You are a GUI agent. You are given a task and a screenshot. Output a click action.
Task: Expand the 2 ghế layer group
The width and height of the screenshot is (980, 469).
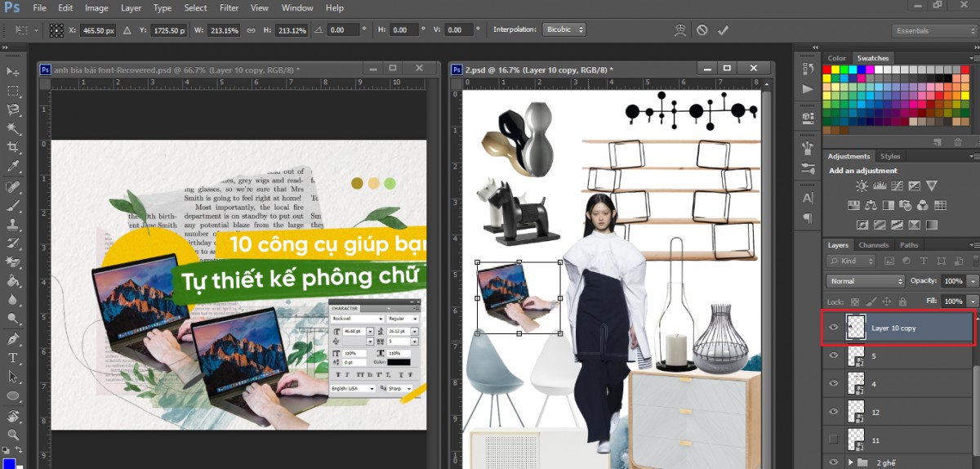851,462
